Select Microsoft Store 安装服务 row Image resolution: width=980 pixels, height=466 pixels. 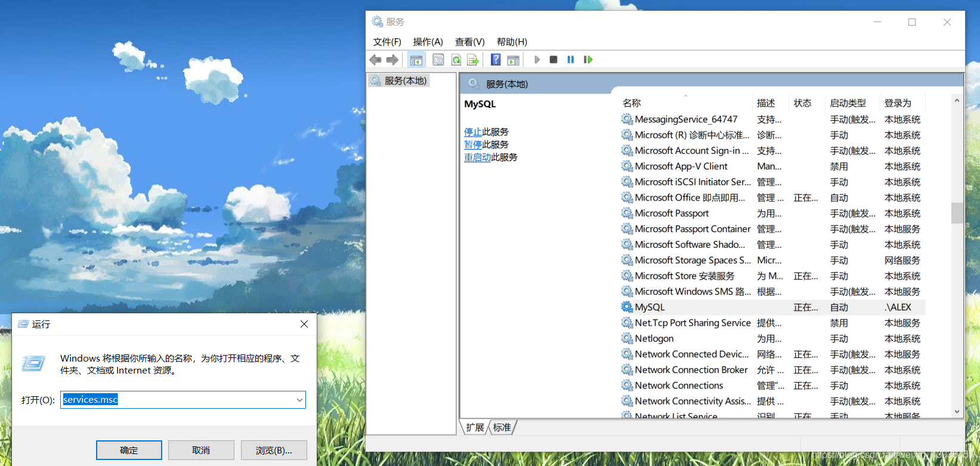pos(772,276)
